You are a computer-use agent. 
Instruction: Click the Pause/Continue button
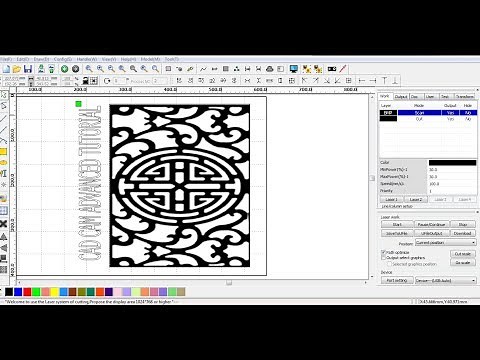[431, 224]
